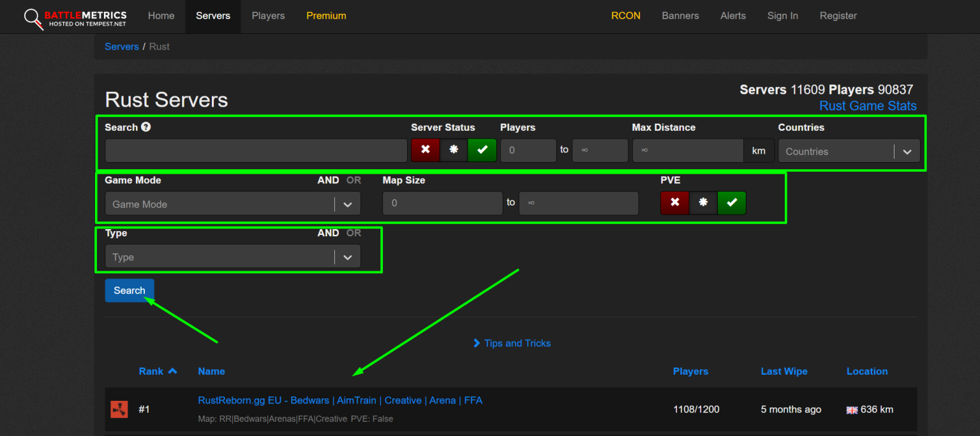Click the Max Distance input field
Viewport: 980px width, 436px height.
click(688, 151)
